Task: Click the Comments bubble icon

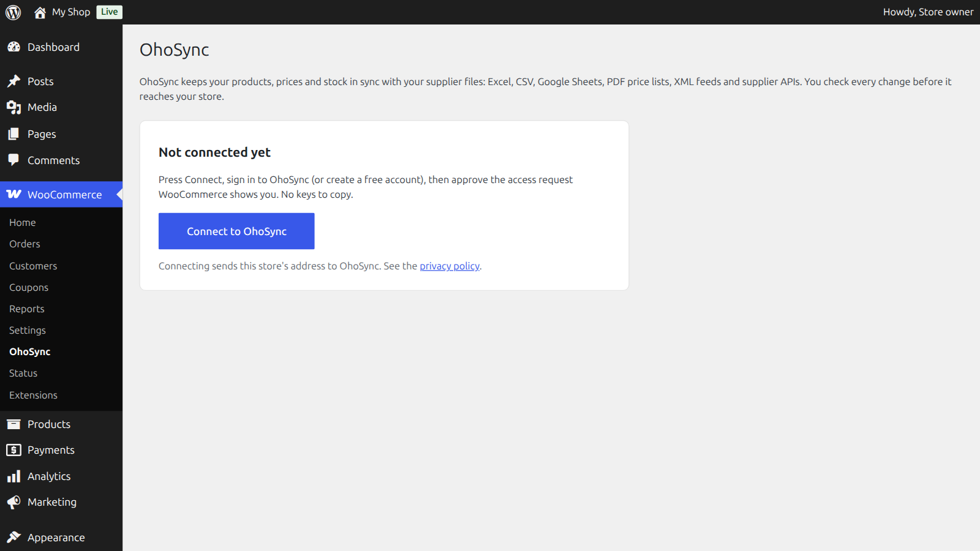Action: tap(13, 160)
